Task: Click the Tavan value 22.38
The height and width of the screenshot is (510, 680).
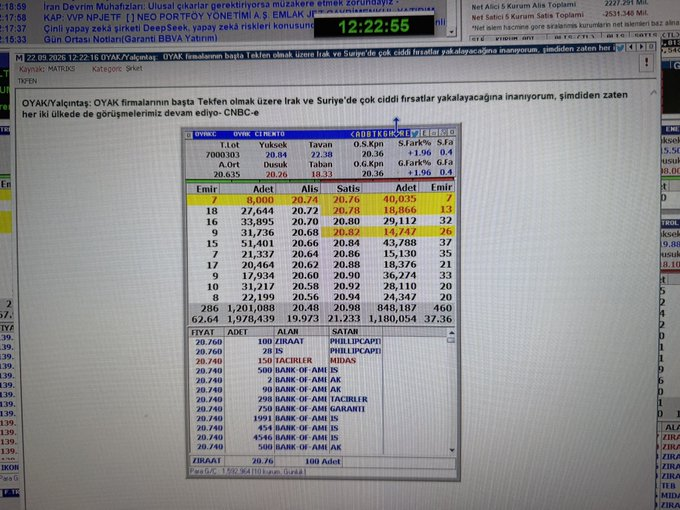Action: [x=321, y=154]
